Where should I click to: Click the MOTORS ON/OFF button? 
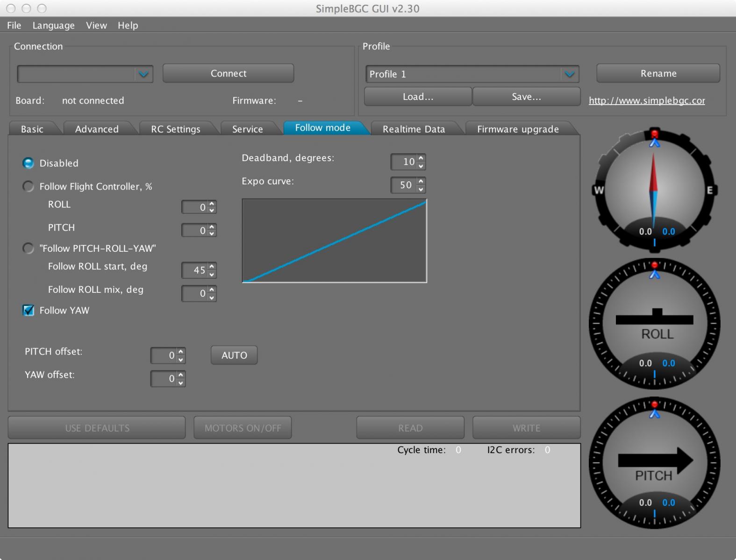[x=243, y=428]
